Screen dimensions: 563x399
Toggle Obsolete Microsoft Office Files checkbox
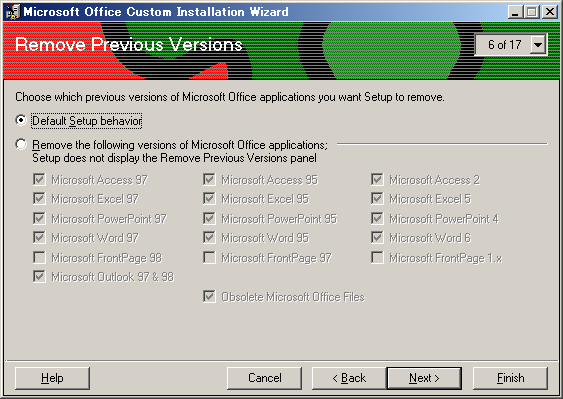[209, 297]
